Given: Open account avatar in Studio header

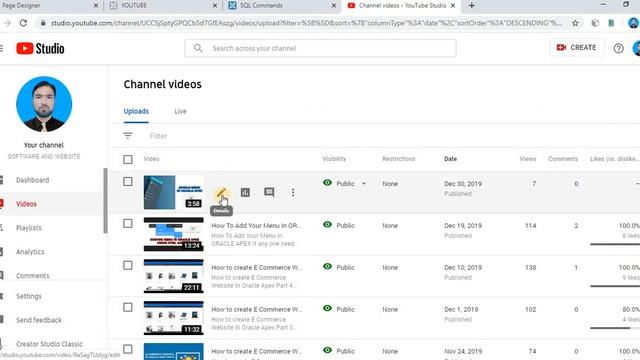Looking at the screenshot, I should pos(636,48).
